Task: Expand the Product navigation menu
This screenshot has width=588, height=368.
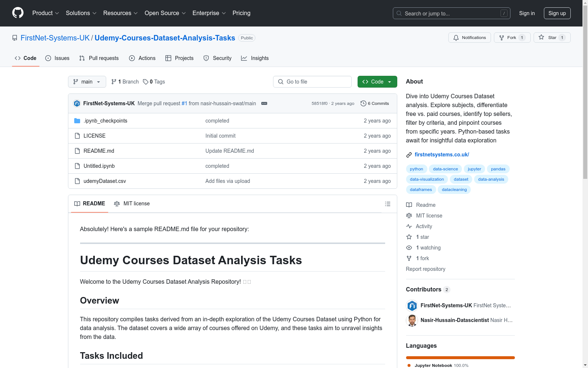Action: 46,13
